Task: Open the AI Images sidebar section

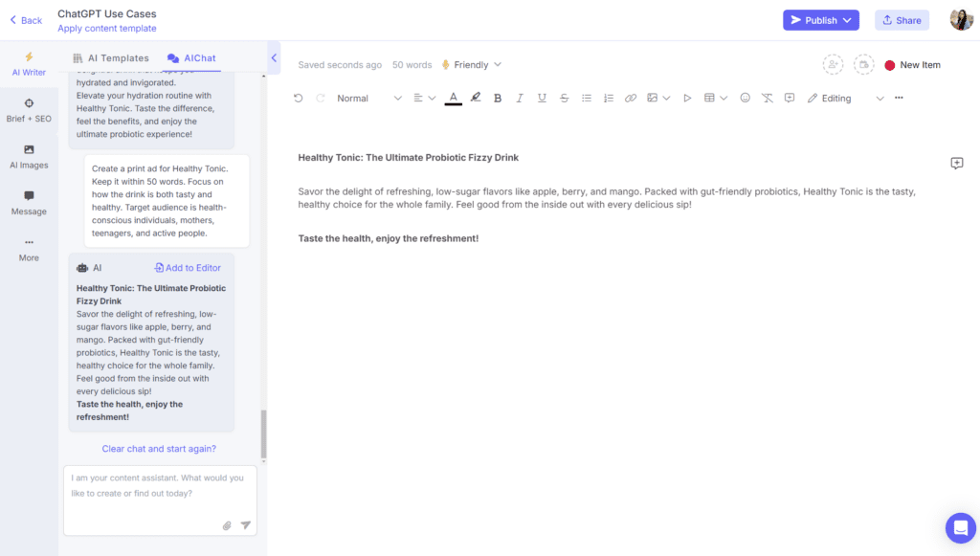Action: (x=29, y=157)
